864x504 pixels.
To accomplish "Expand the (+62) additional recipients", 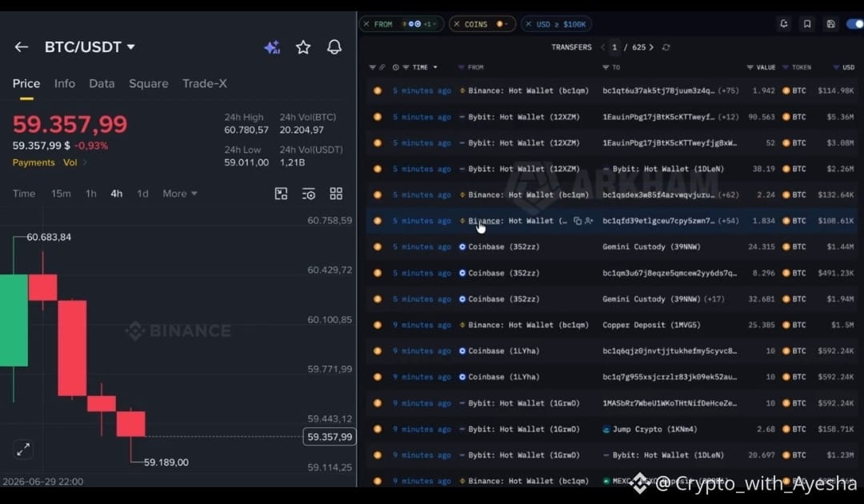I will pyautogui.click(x=729, y=194).
